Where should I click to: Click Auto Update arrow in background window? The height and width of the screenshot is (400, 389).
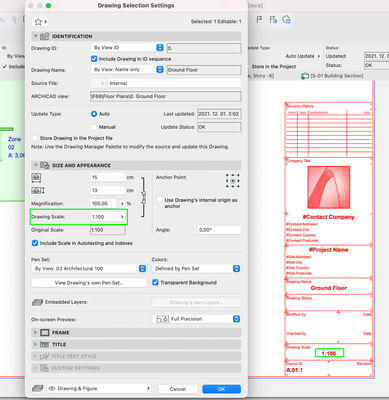tap(318, 56)
